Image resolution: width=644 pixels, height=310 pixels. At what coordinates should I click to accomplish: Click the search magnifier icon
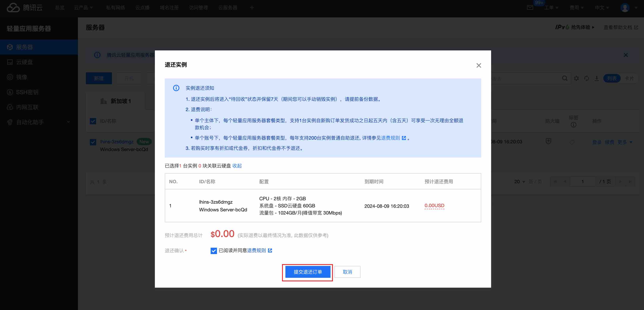(x=564, y=78)
